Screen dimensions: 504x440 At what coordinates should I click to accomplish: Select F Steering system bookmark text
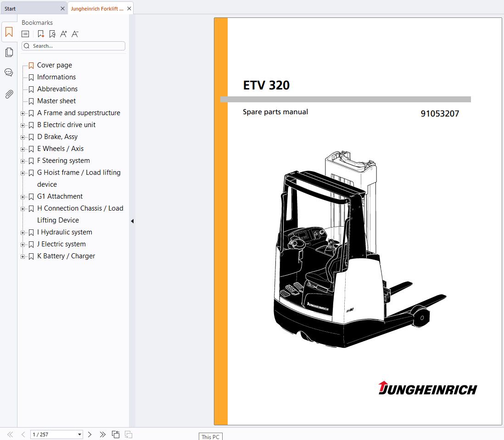tap(63, 160)
